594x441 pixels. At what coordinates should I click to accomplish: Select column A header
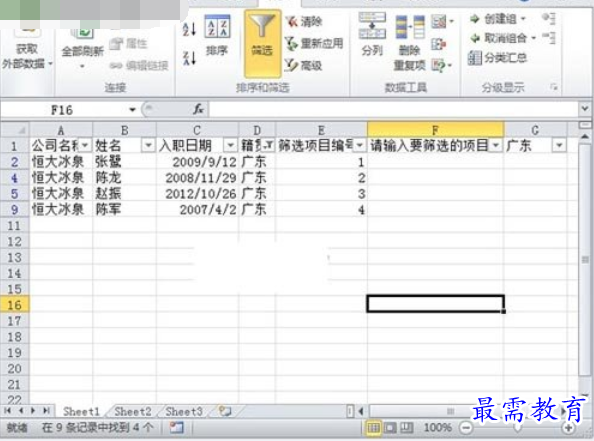click(x=61, y=130)
